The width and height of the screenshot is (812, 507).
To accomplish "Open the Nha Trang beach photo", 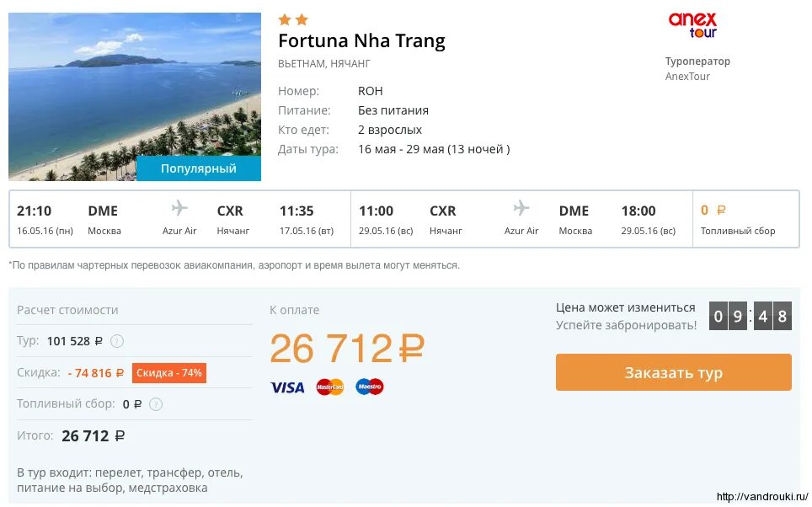I will (x=135, y=84).
